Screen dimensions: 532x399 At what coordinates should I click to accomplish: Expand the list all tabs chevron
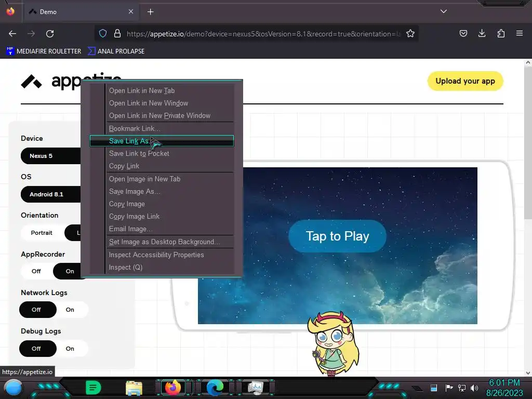pos(444,11)
